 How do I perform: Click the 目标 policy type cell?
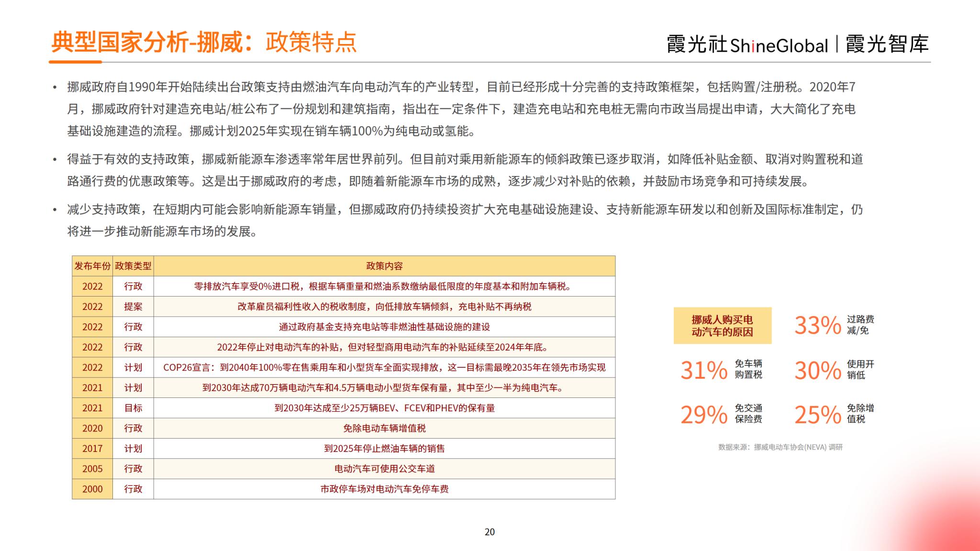pyautogui.click(x=133, y=408)
